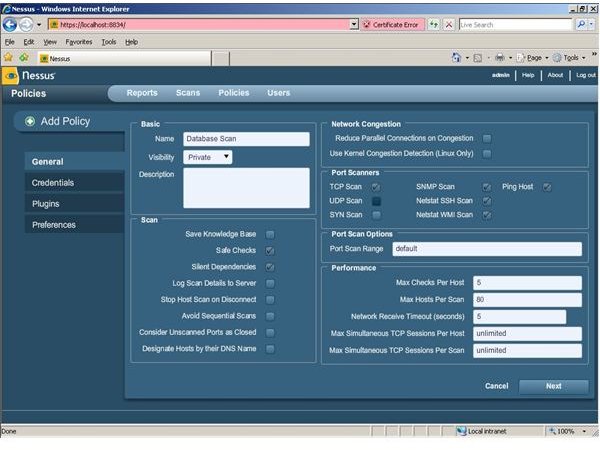Enable Log Scan Details to Server
Viewport: 600px width, 450px height.
click(270, 284)
